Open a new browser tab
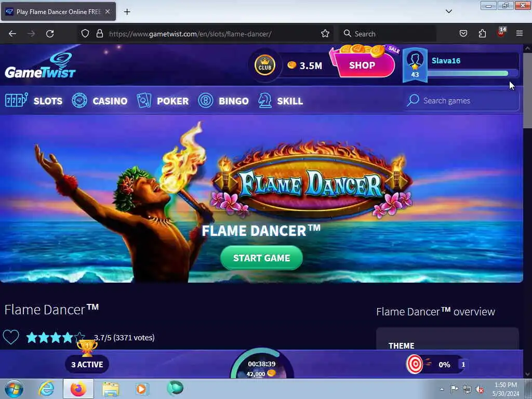 point(127,12)
